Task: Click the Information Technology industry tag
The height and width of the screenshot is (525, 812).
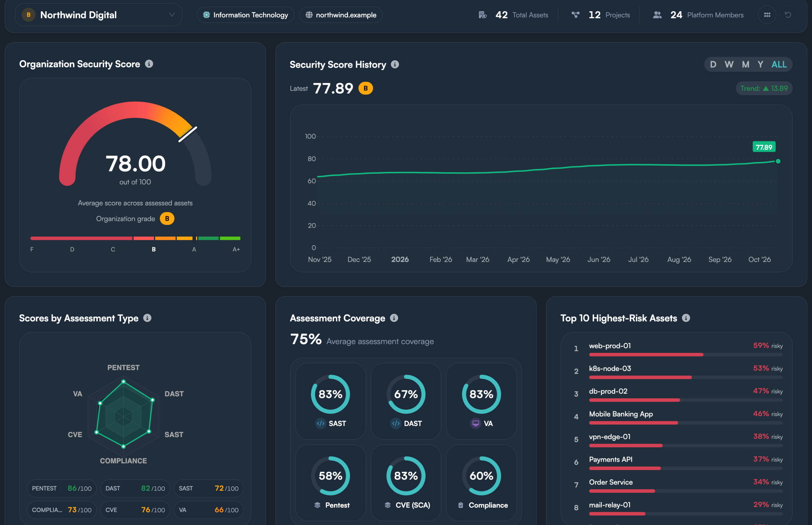Action: click(245, 15)
